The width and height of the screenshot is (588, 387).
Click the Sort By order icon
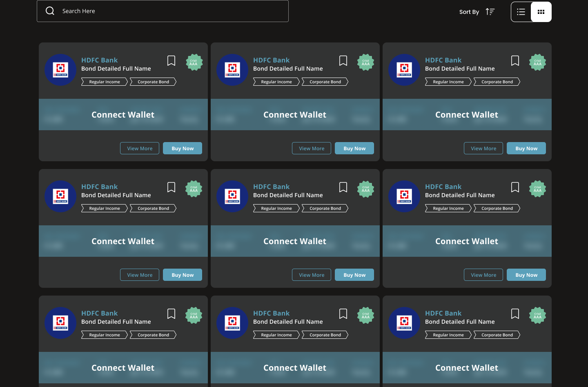point(490,12)
